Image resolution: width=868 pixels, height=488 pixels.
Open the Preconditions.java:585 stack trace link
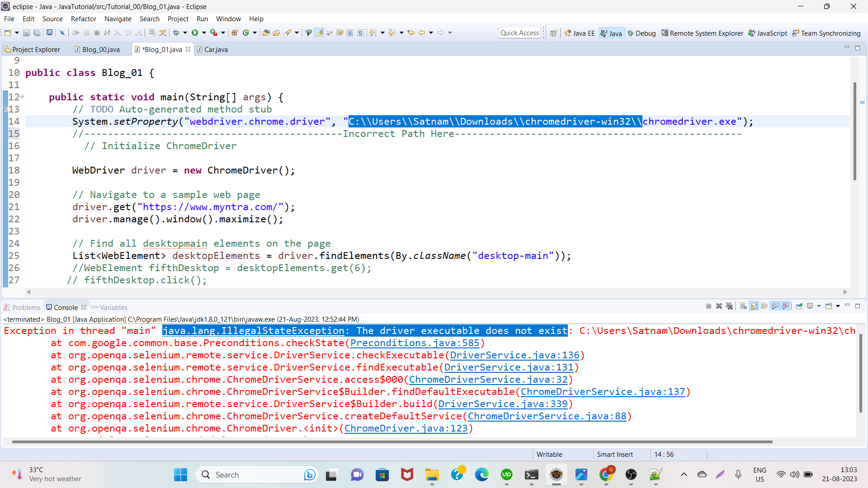click(x=415, y=343)
